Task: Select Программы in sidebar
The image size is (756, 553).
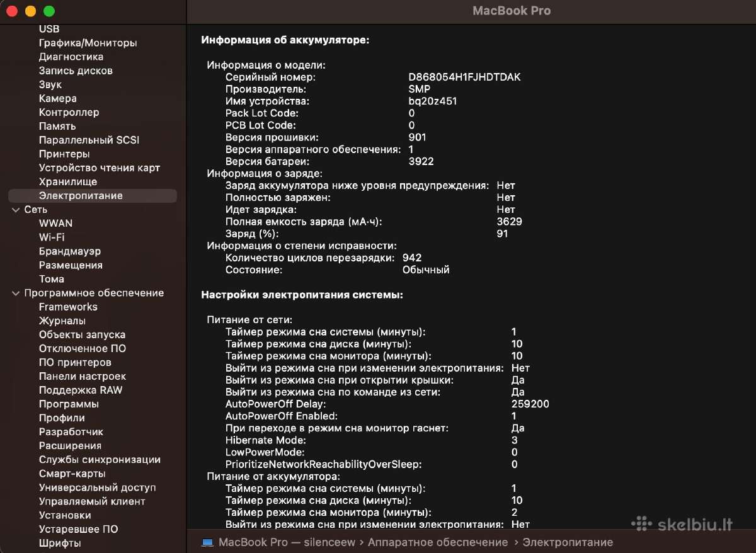Action: point(69,404)
